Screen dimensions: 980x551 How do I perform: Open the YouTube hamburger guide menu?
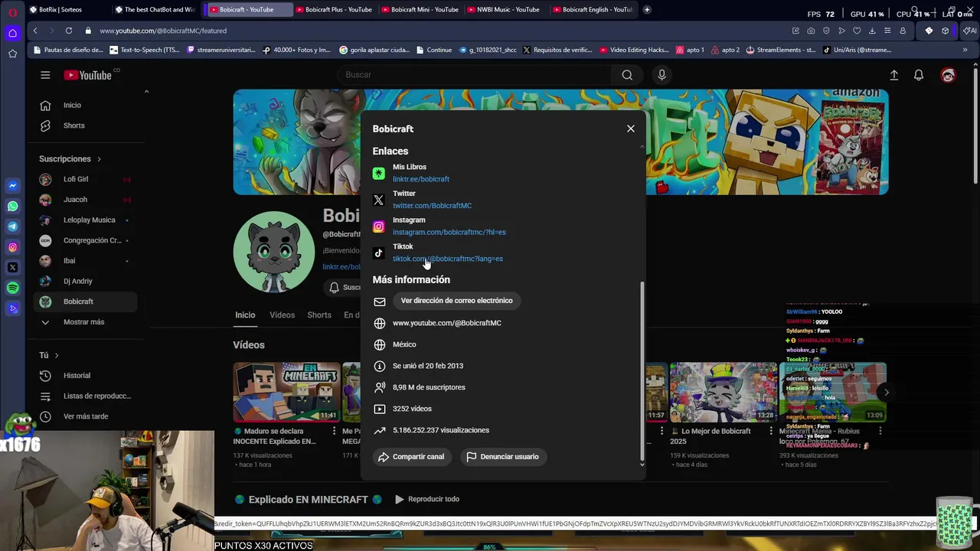[x=45, y=75]
